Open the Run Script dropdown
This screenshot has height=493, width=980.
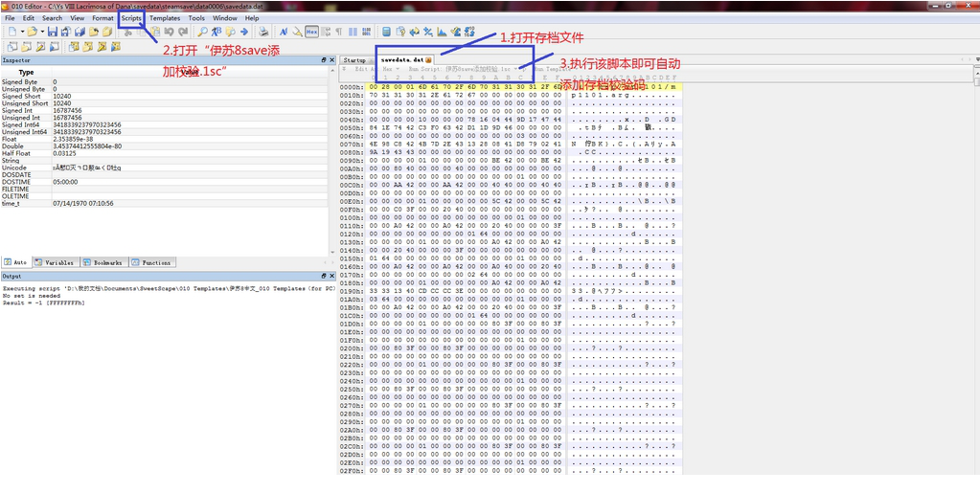pos(464,69)
